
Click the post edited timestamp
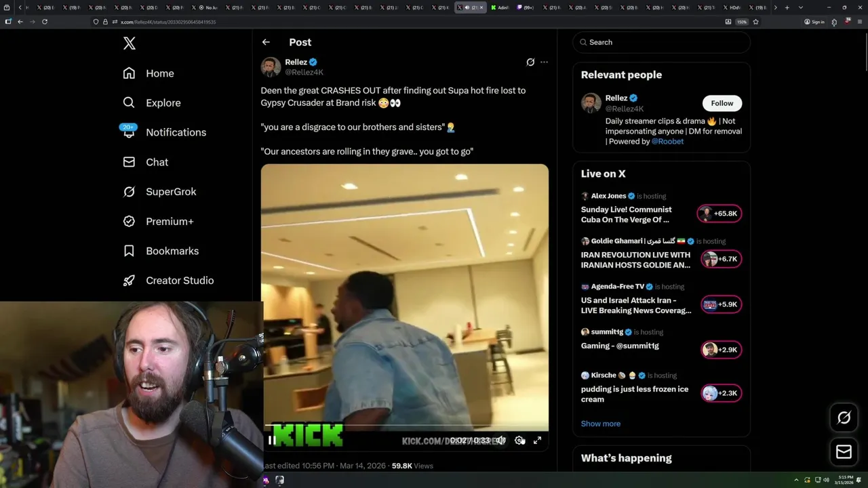click(324, 466)
